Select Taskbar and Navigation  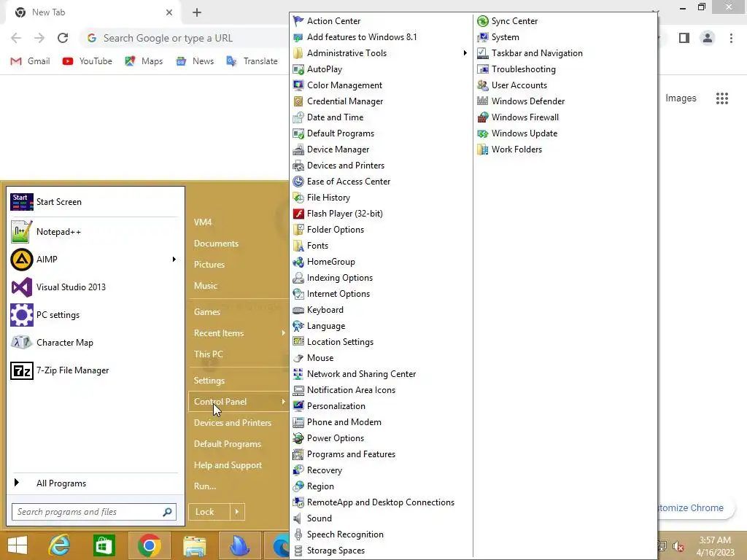[x=537, y=52]
